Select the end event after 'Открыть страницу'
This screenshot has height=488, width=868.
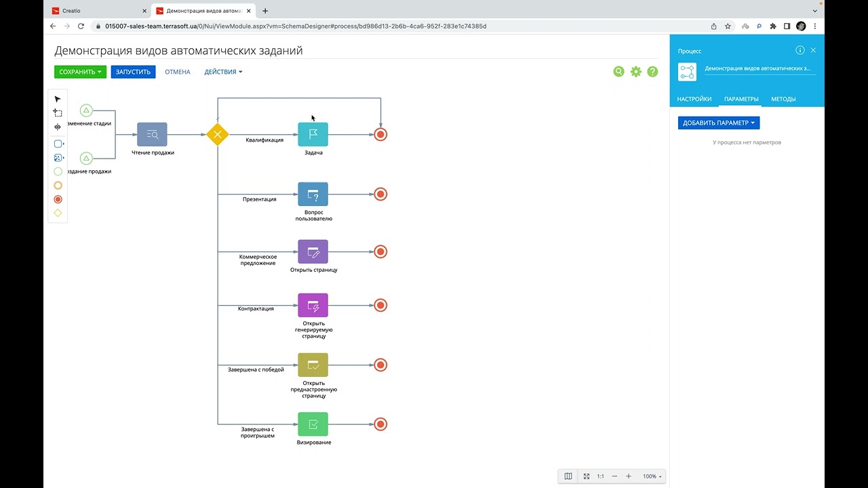pyautogui.click(x=381, y=251)
